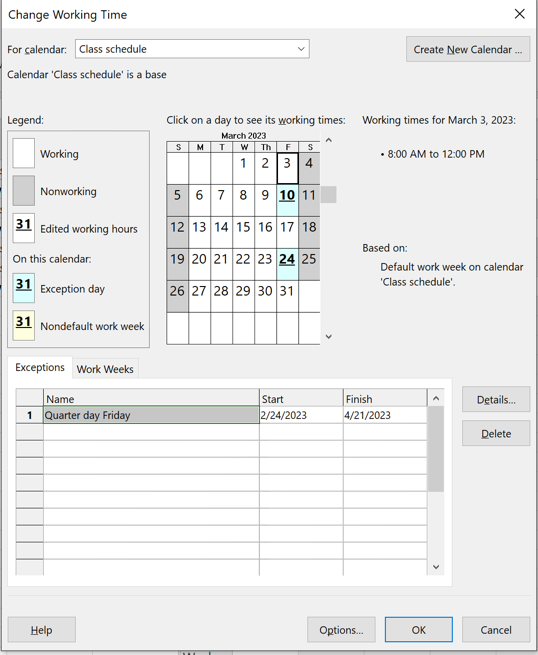Click the W column header in calendar
This screenshot has width=538, height=655.
(244, 147)
